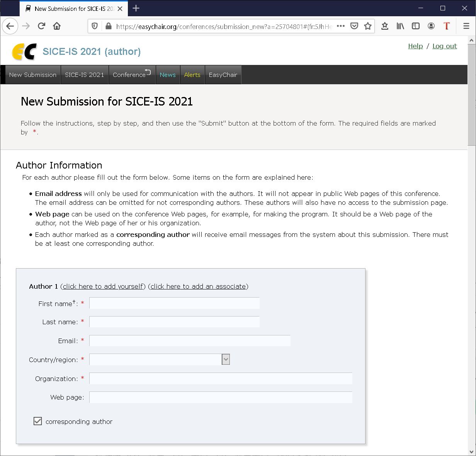This screenshot has width=476, height=456.
Task: Bookmark this page with the star
Action: pyautogui.click(x=368, y=26)
